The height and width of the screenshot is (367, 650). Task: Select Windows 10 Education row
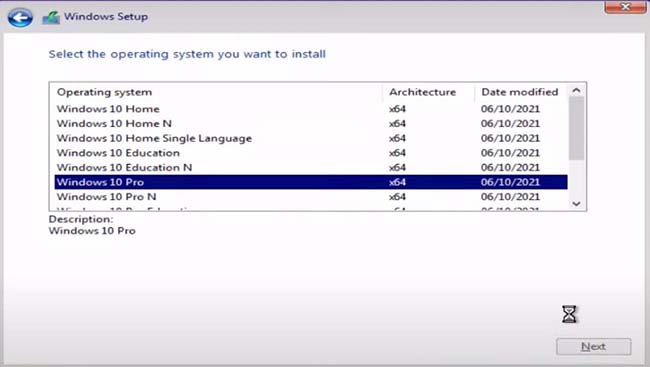311,153
